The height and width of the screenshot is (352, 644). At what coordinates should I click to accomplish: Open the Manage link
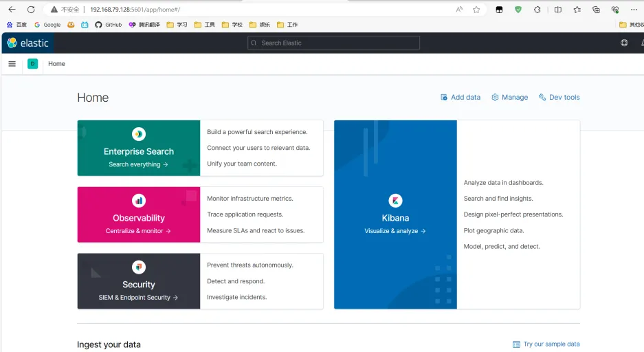pos(510,98)
